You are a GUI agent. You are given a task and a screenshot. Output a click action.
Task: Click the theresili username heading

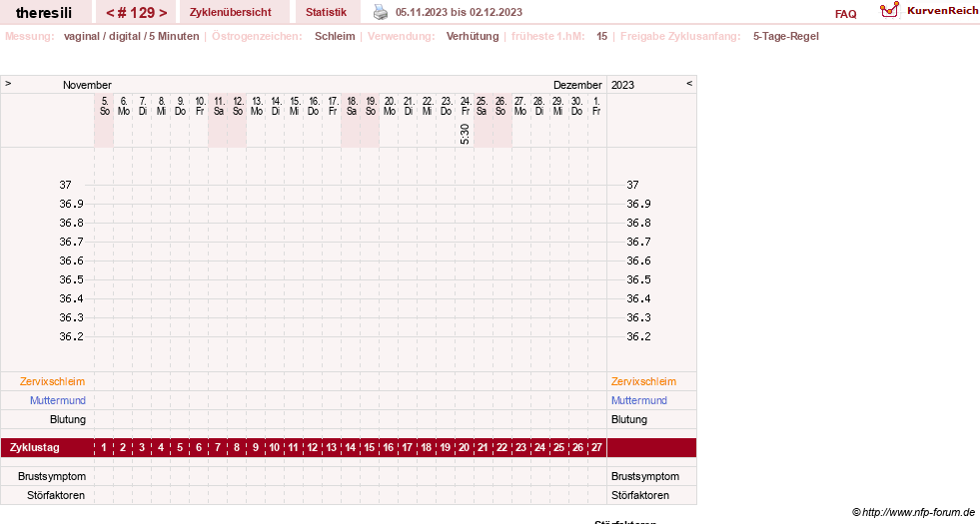click(44, 13)
